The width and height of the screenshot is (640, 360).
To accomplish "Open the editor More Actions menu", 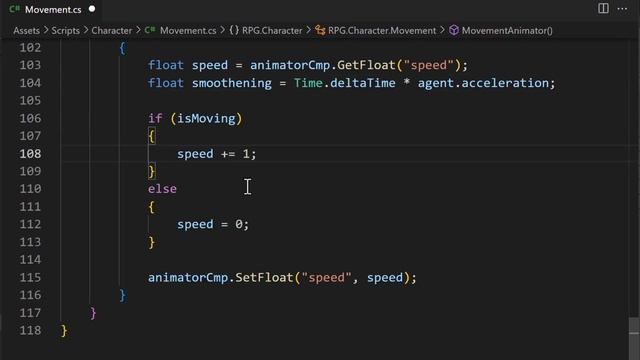I will click(x=622, y=9).
